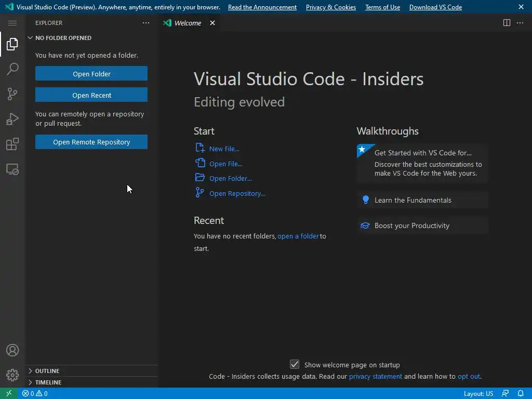Open the hamburger application menu
The width and height of the screenshot is (532, 399).
coord(12,23)
